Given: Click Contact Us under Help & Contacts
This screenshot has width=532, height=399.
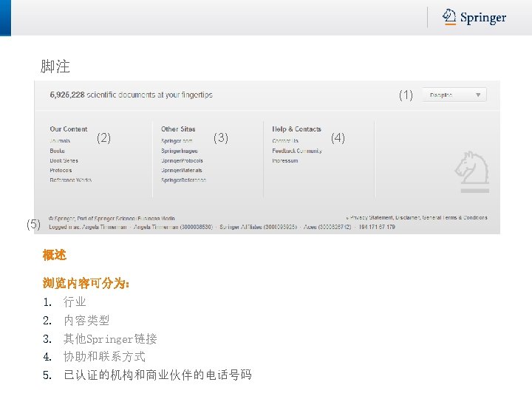Looking at the screenshot, I should click(285, 140).
